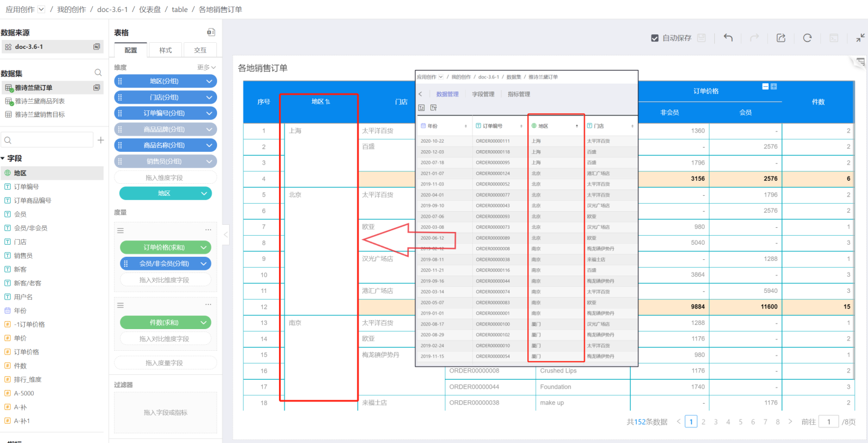Switch to the 样式 tab
Image resolution: width=868 pixels, height=443 pixels.
165,50
